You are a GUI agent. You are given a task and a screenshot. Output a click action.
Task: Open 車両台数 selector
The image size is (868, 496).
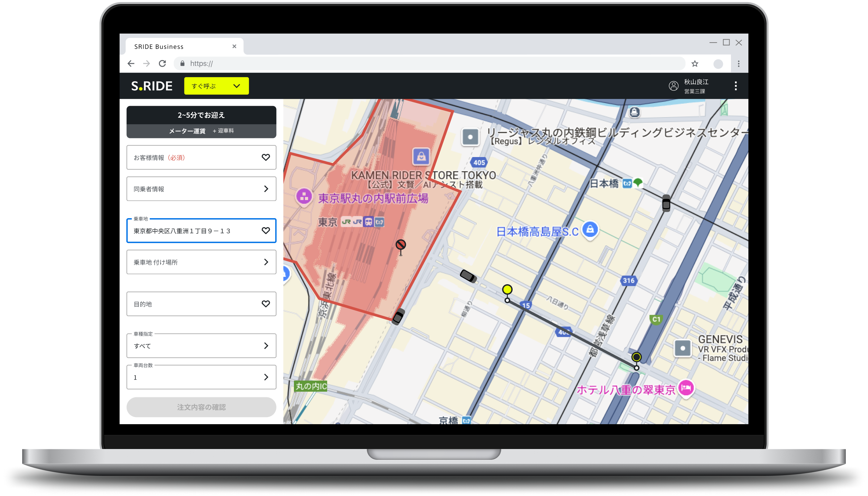201,377
